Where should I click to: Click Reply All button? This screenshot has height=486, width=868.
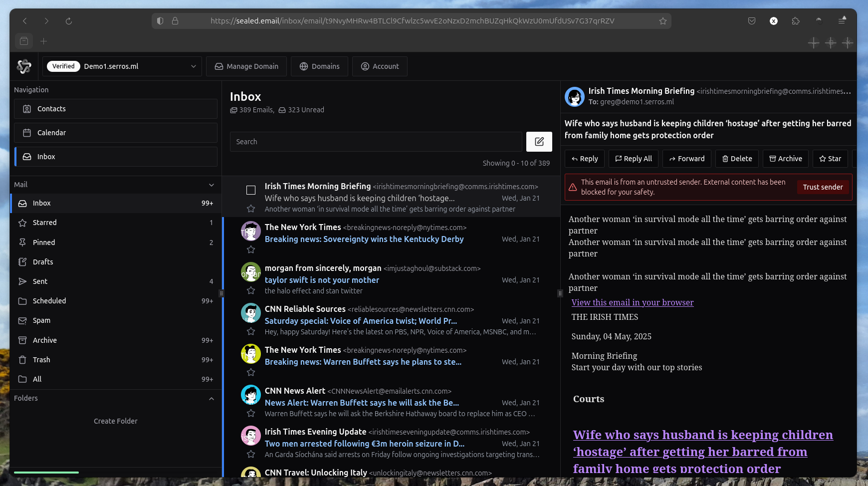point(634,159)
